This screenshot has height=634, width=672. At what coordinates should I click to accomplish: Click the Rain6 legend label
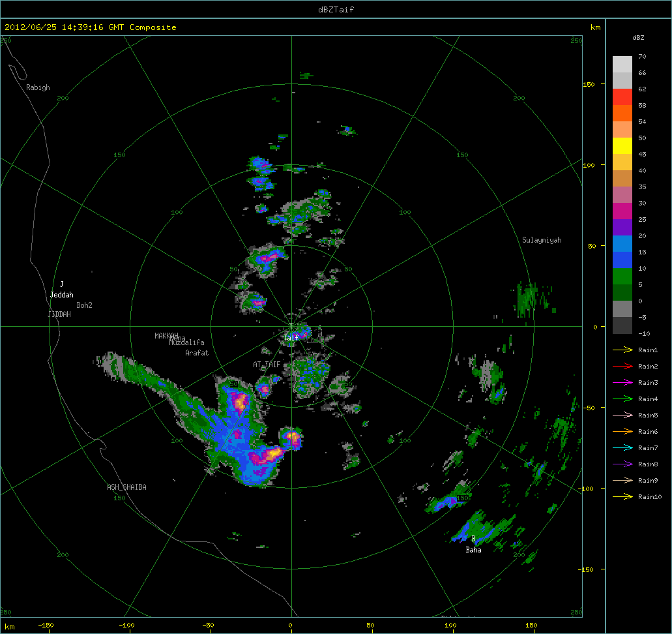point(648,432)
